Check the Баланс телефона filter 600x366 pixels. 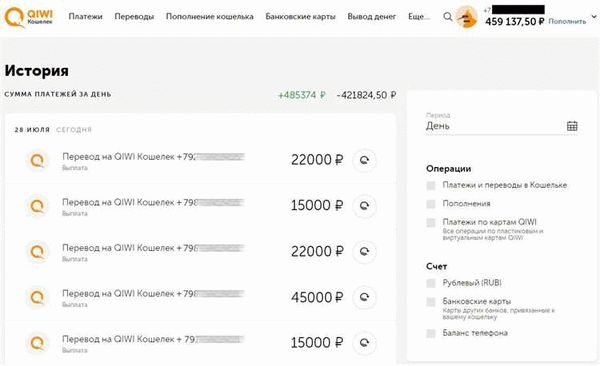pos(431,333)
